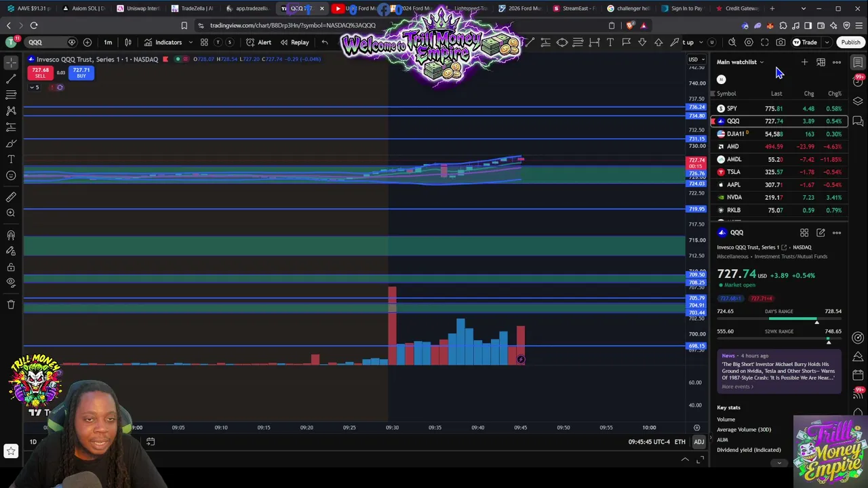Edit QQQ details panel with pencil icon
The height and width of the screenshot is (488, 868).
click(821, 232)
